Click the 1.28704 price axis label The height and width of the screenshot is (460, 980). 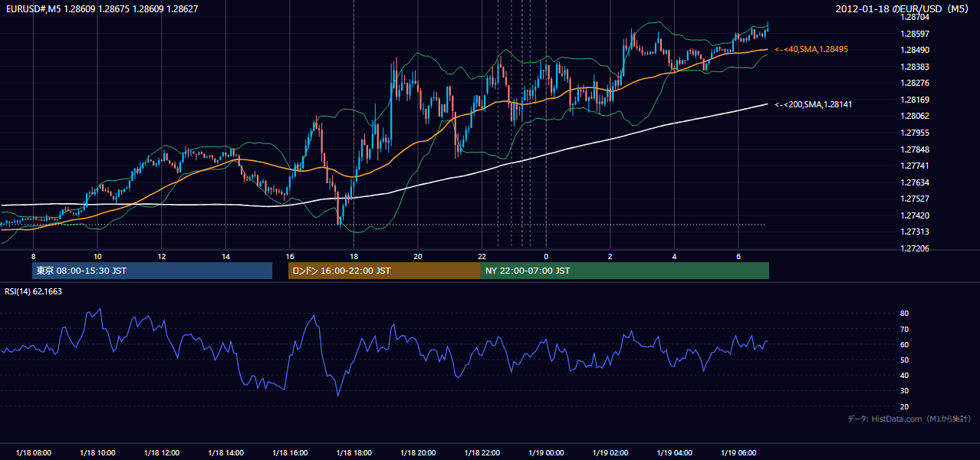click(x=915, y=17)
